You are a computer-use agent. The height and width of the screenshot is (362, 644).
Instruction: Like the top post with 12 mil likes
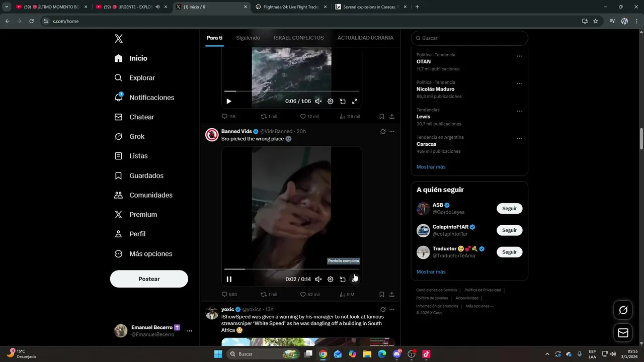point(309,116)
